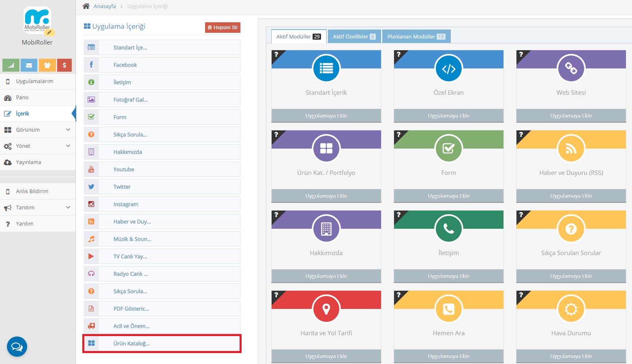Image resolution: width=632 pixels, height=364 pixels.
Task: Select the Facebook content list item
Action: click(x=162, y=65)
